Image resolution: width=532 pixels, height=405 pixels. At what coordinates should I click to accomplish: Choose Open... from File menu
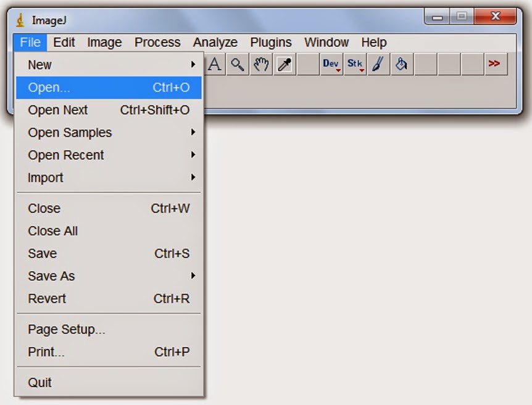coord(109,88)
